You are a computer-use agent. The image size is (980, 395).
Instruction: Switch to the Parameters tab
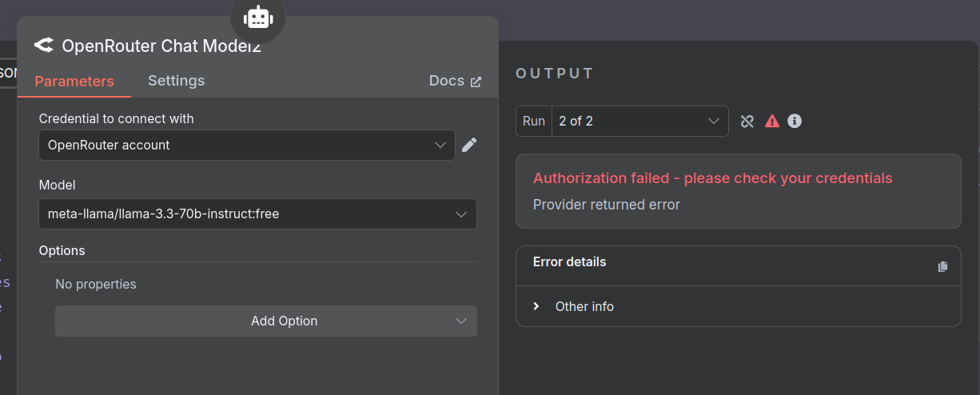[74, 81]
